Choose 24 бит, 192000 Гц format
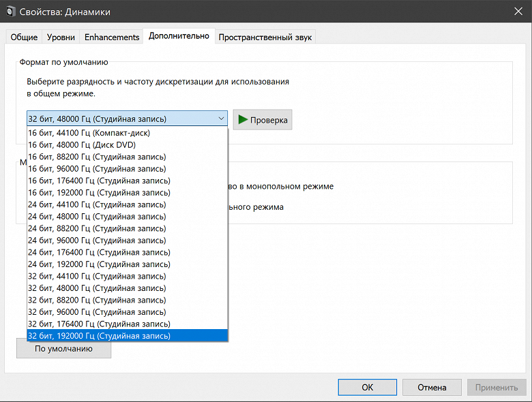532x402 pixels. click(x=99, y=264)
